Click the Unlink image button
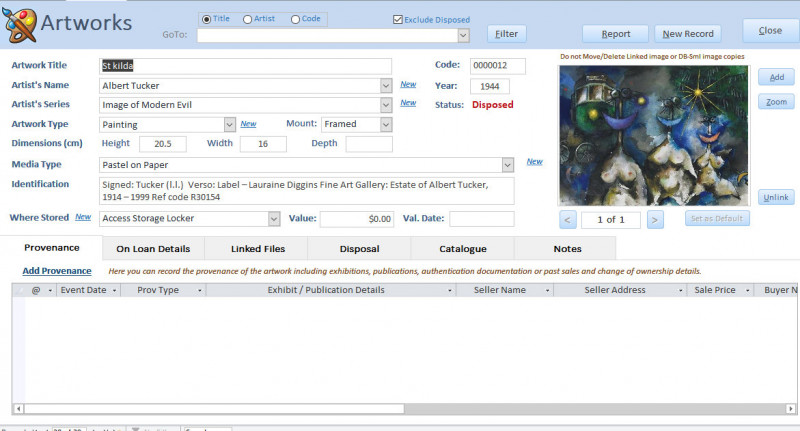The height and width of the screenshot is (431, 800). tap(776, 197)
